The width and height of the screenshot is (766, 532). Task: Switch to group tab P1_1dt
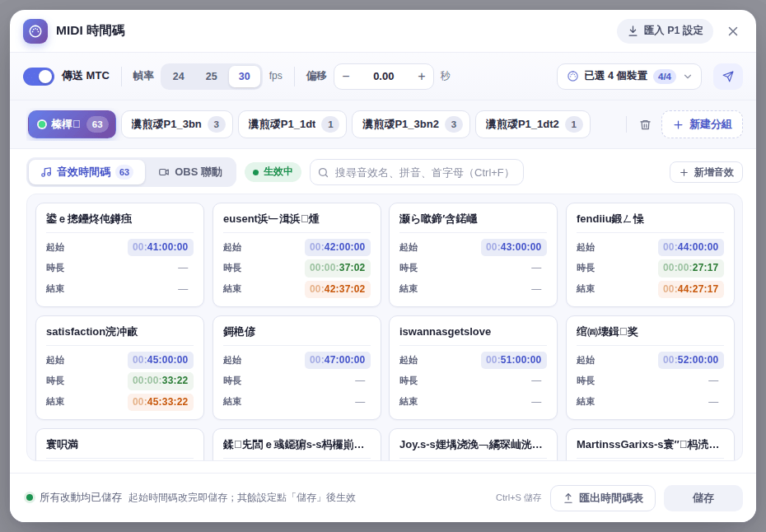(x=292, y=124)
